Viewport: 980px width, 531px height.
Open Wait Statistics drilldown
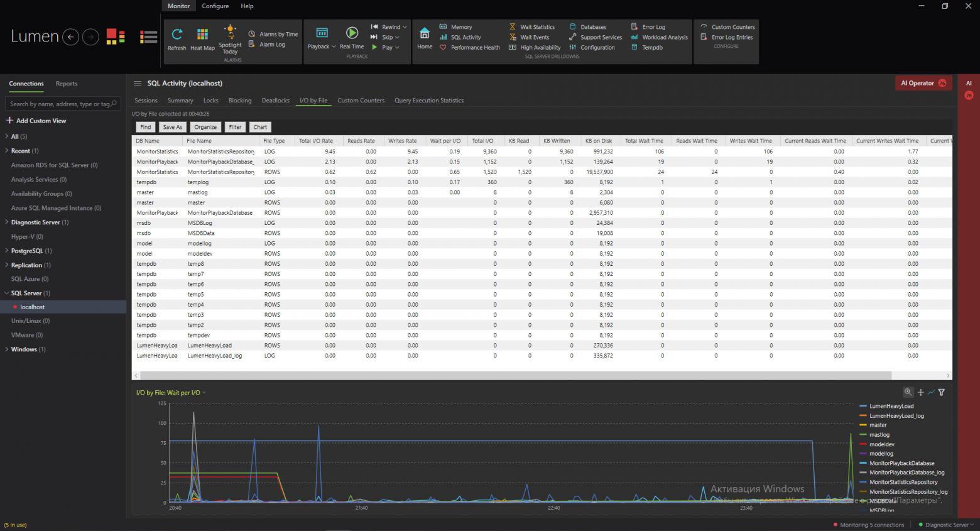tap(531, 27)
